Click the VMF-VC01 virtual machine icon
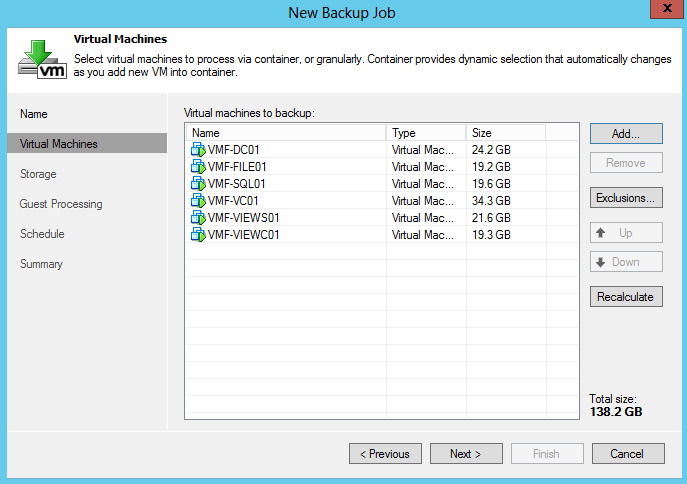This screenshot has width=687, height=484. point(197,201)
